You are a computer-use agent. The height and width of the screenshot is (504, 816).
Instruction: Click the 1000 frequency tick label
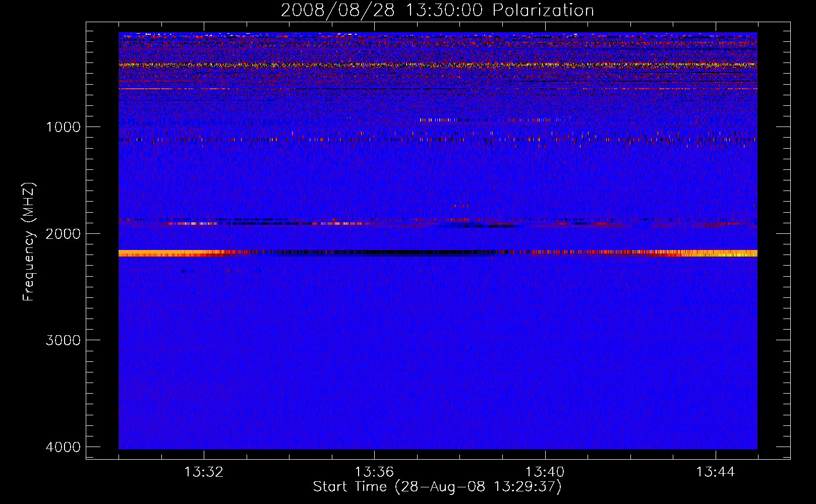(x=64, y=127)
